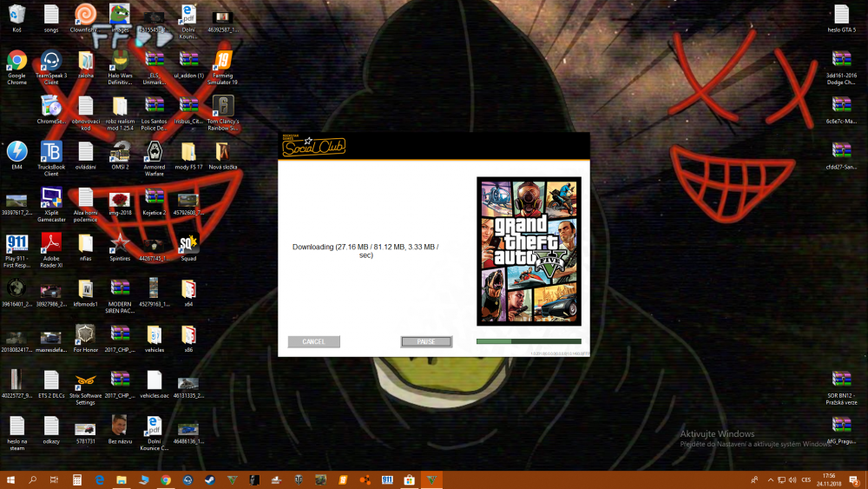Open the Strix Software Settings icon
The image size is (868, 489).
tap(85, 387)
